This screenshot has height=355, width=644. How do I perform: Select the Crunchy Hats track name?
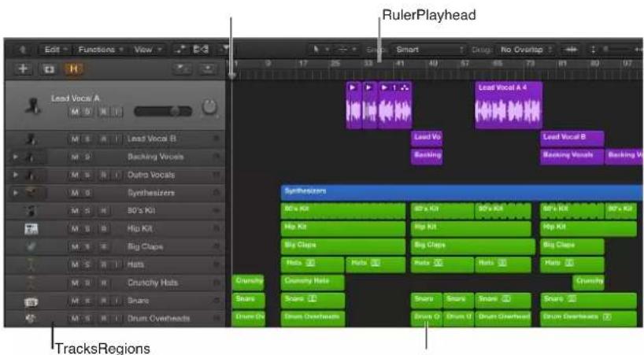point(153,283)
